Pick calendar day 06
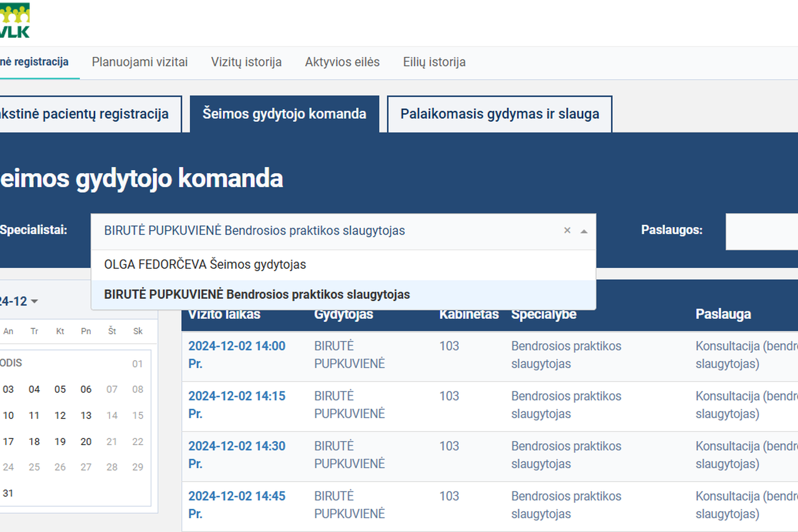Viewport: 798px width, 532px height. coord(86,389)
